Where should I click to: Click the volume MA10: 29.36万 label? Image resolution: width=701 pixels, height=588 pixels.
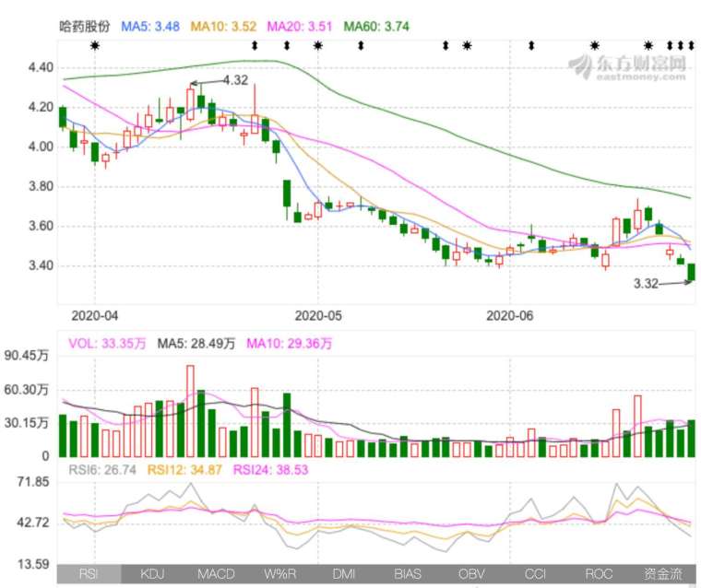[x=290, y=343]
